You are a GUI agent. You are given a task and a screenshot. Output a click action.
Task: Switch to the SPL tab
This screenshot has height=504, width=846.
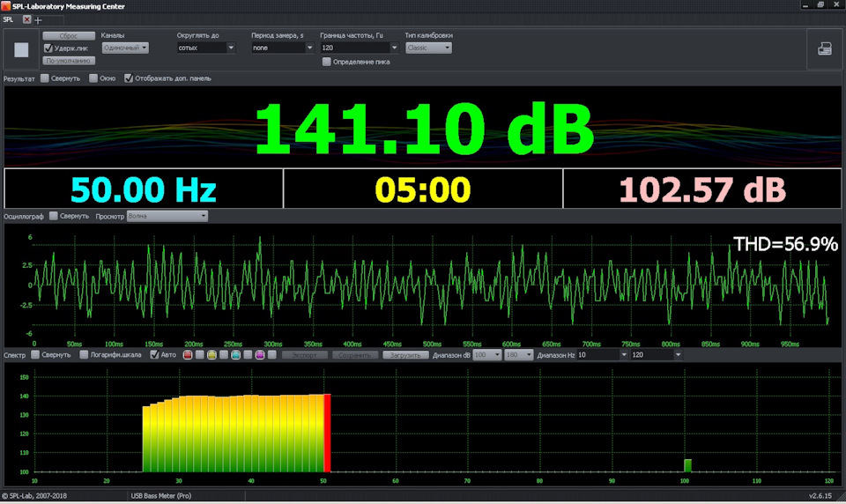pos(9,19)
